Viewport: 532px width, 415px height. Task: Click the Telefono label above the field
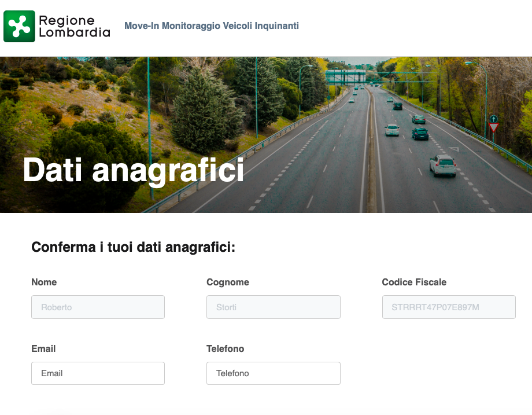point(226,349)
